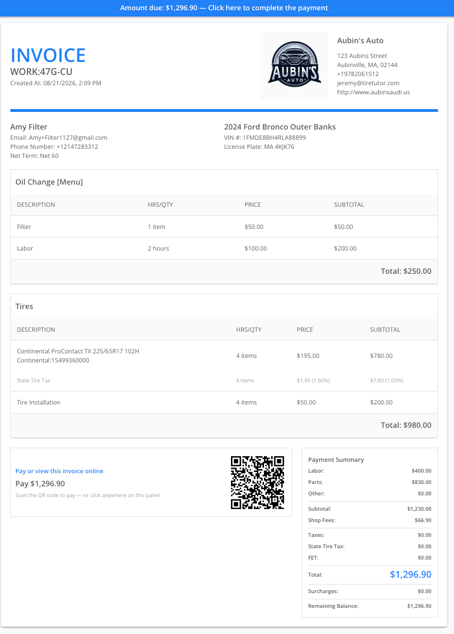
Task: Click the jeremy@tiretutor.com email address
Action: pyautogui.click(x=368, y=83)
